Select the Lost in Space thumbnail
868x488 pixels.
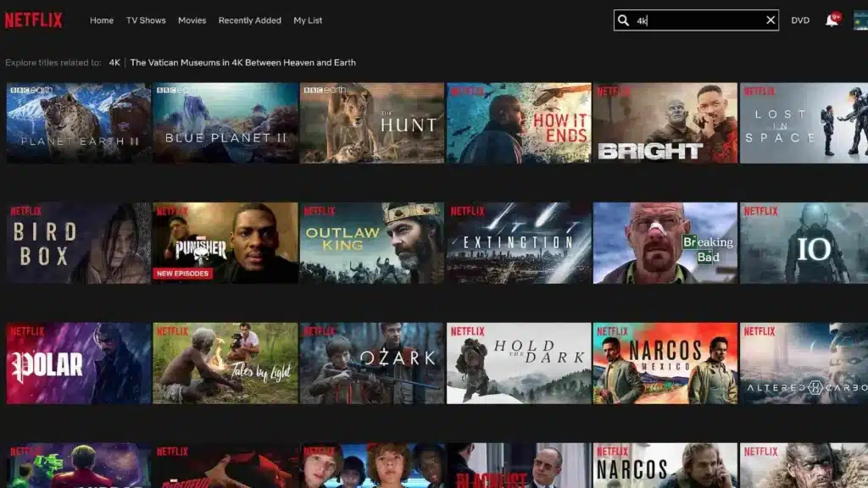pyautogui.click(x=804, y=123)
